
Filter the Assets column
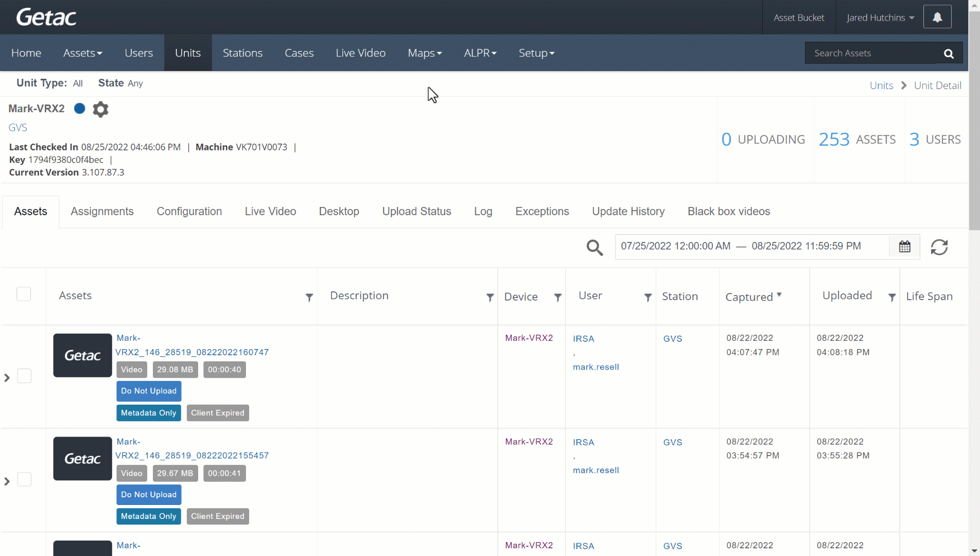(x=309, y=298)
